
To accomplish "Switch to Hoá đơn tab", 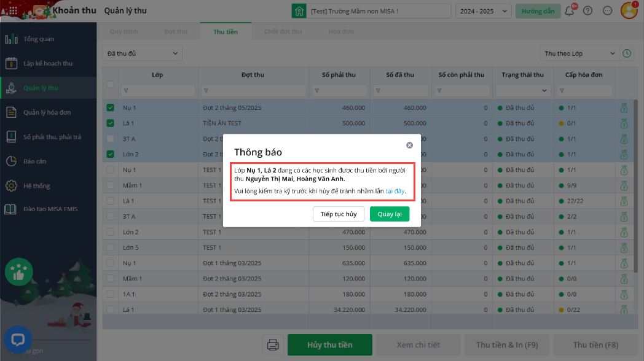I will [341, 31].
